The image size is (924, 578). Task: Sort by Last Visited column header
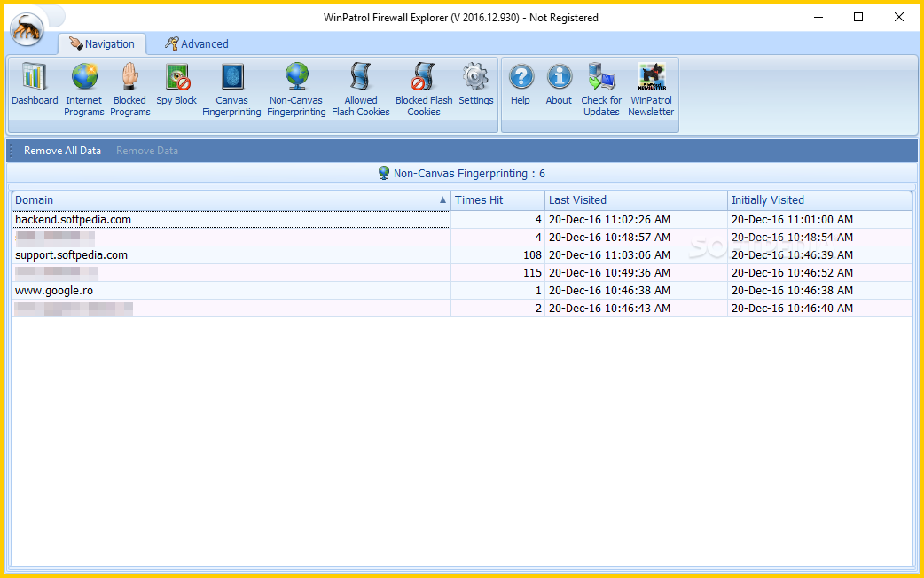(637, 200)
